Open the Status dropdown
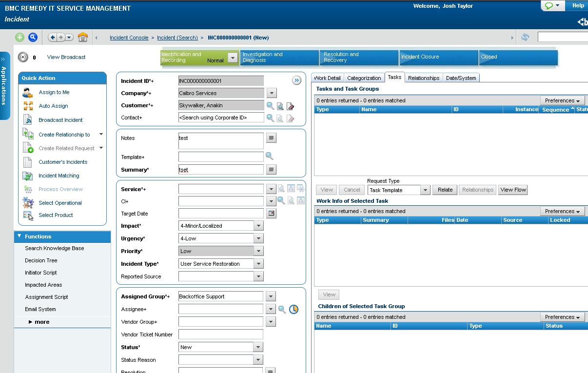Image resolution: width=588 pixels, height=373 pixels. pos(258,347)
